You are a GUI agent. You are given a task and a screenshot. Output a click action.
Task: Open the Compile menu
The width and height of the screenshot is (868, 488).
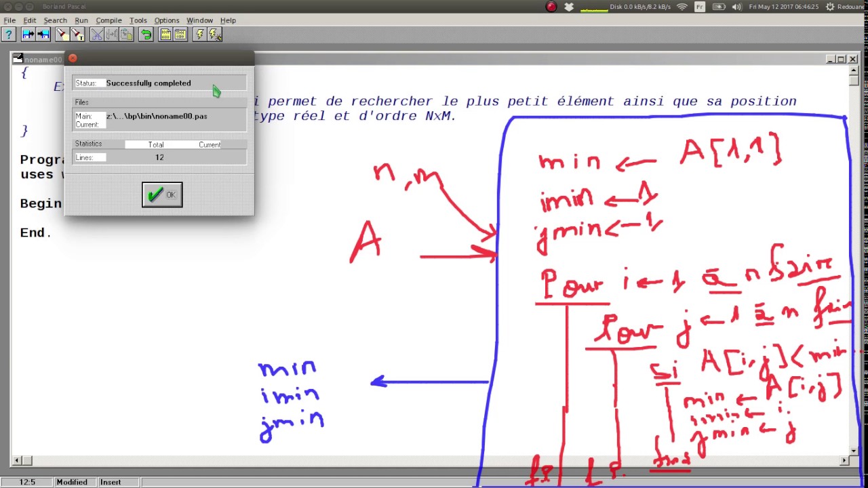tap(108, 20)
